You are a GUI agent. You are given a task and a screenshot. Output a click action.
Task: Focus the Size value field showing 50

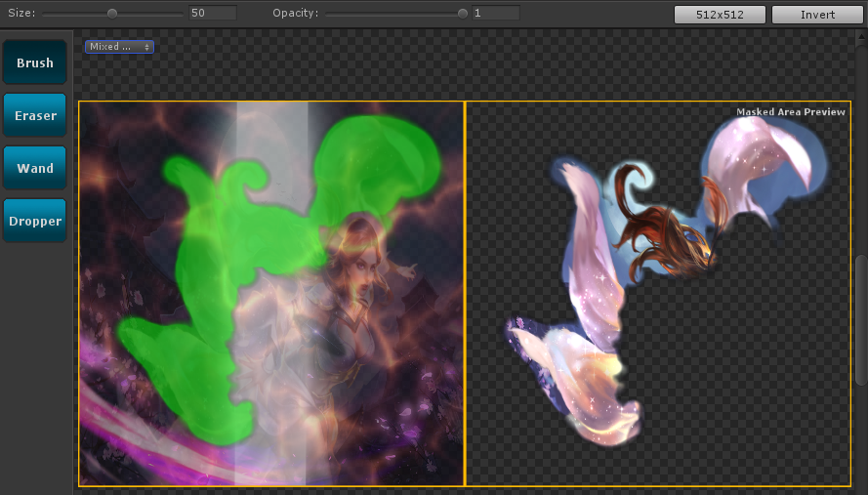coord(213,13)
